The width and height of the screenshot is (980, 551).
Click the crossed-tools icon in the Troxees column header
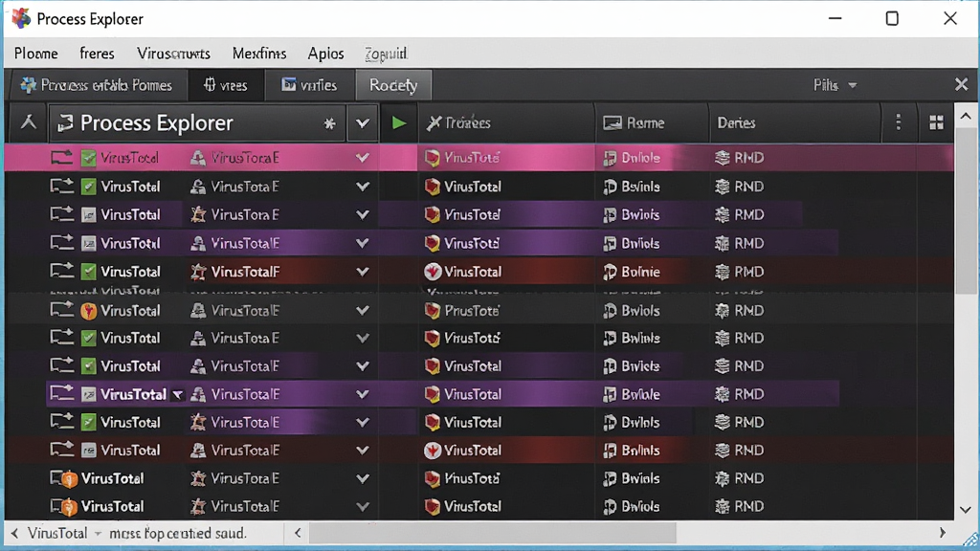click(434, 123)
